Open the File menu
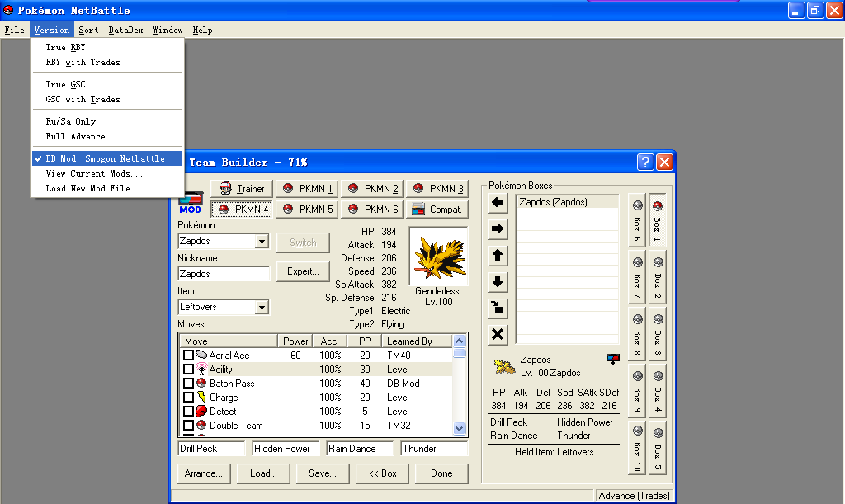This screenshot has height=504, width=845. (15, 31)
